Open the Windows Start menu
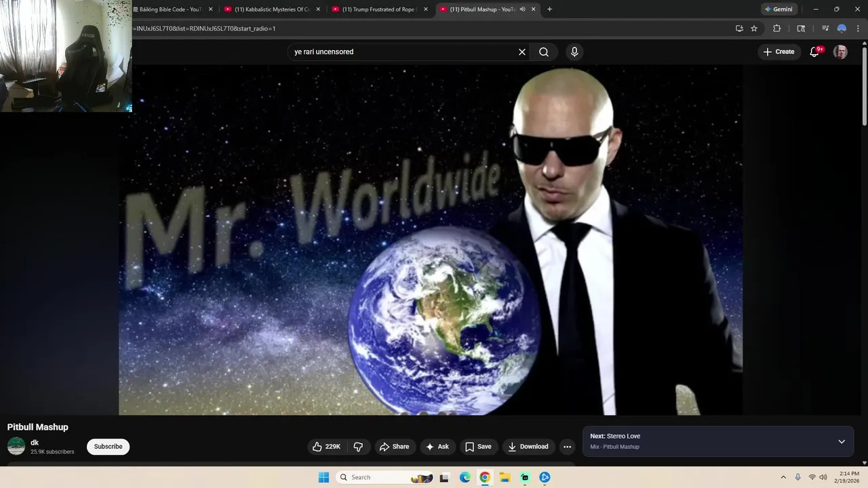This screenshot has width=868, height=488. [323, 477]
